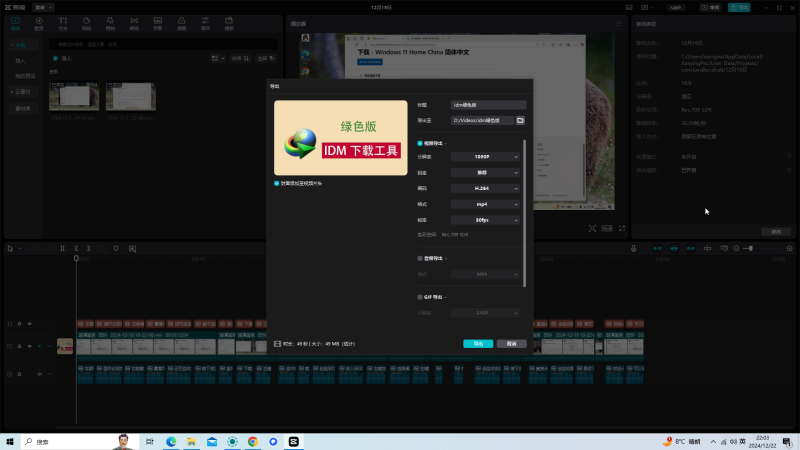800x450 pixels.
Task: Click the top-right teal Export button
Action: 739,8
